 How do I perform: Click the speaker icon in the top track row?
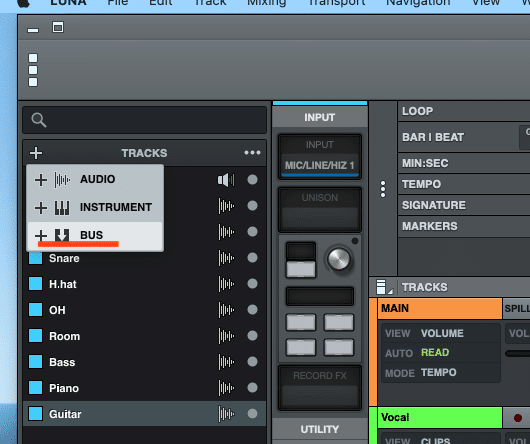pos(226,180)
